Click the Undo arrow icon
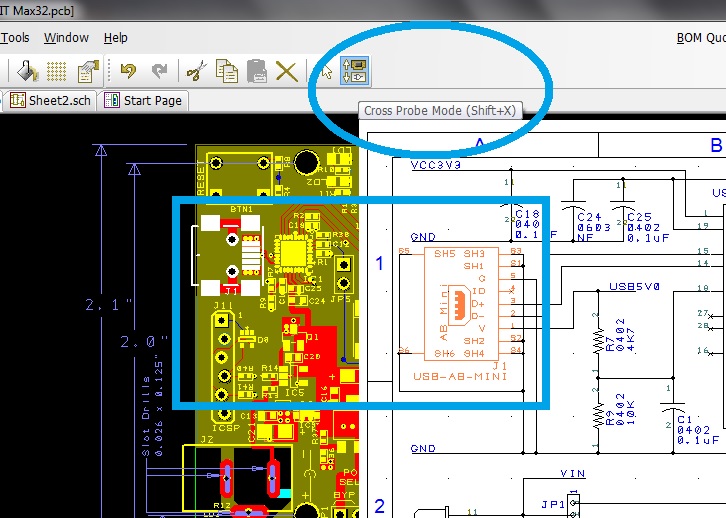Image resolution: width=726 pixels, height=518 pixels. (x=128, y=71)
